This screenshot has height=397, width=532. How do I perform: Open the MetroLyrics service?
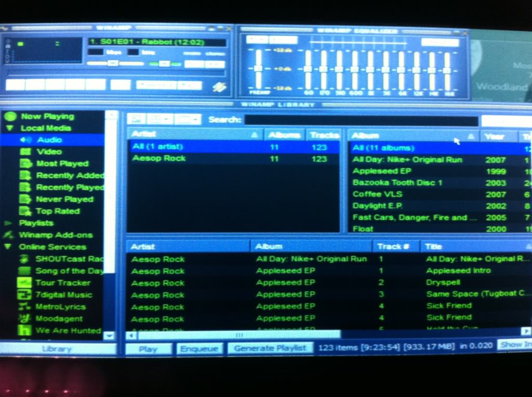60,307
